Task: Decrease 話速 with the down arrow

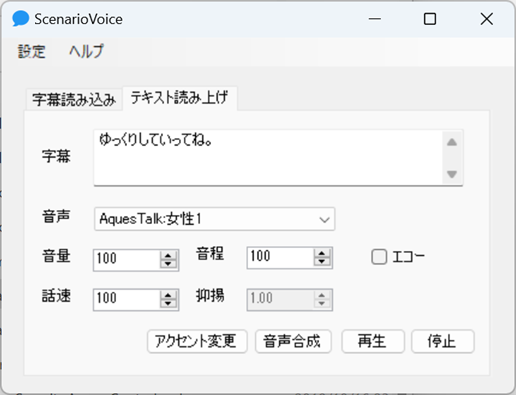Action: tap(168, 304)
